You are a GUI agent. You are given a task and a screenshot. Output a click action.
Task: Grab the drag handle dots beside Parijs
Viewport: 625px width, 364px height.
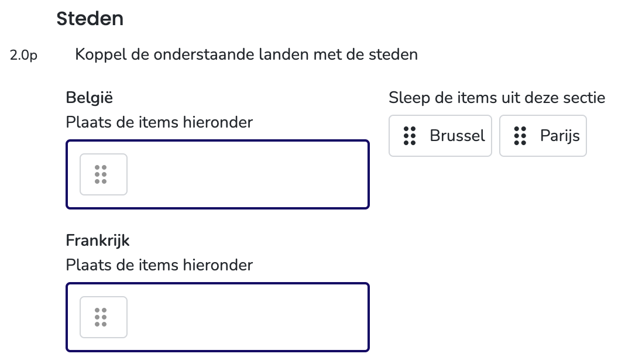[520, 136]
